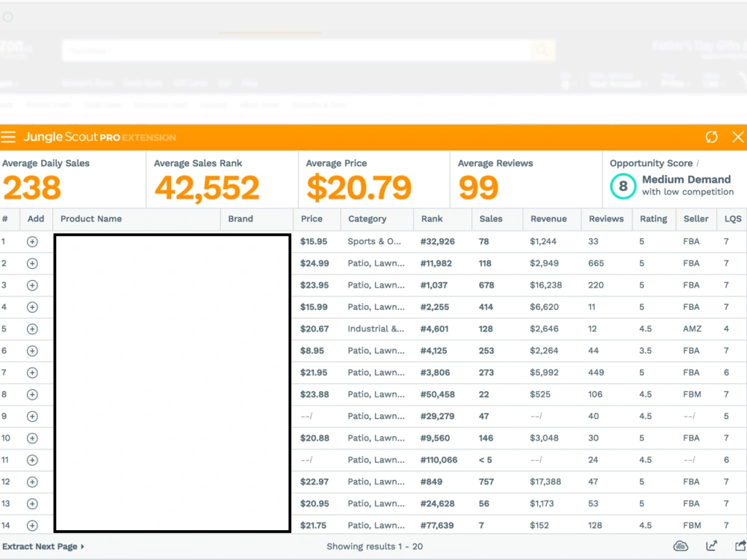
Task: Show Opportunity Score info tooltip icon
Action: tap(698, 164)
